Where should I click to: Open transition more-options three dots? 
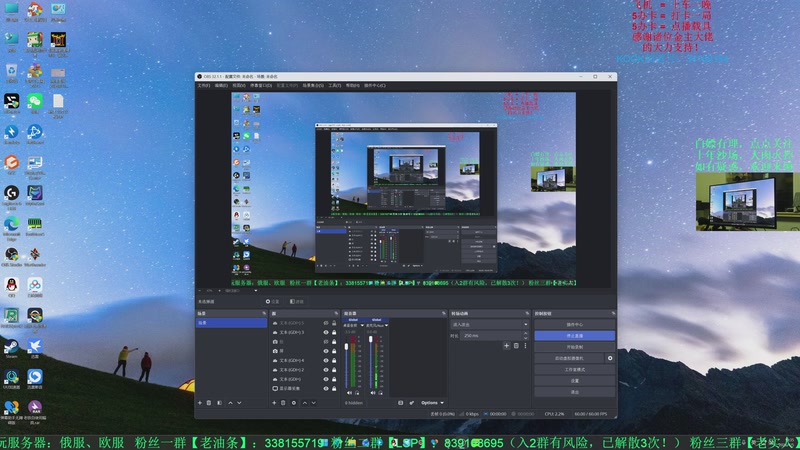pos(525,345)
